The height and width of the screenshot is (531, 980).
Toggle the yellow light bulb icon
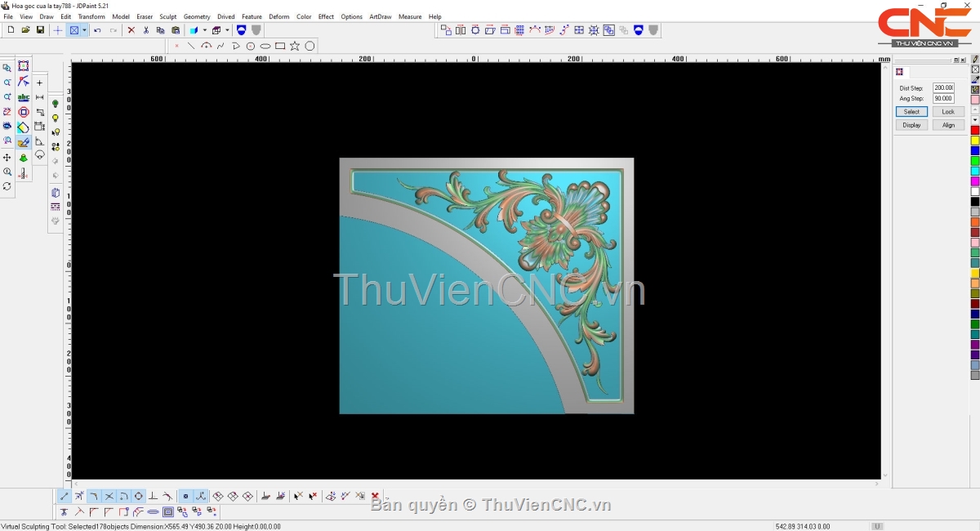[x=56, y=118]
